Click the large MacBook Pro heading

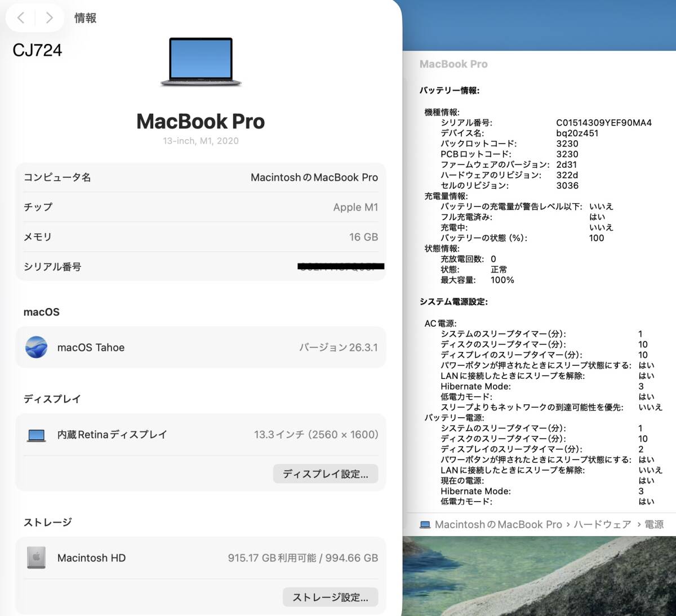click(x=201, y=121)
